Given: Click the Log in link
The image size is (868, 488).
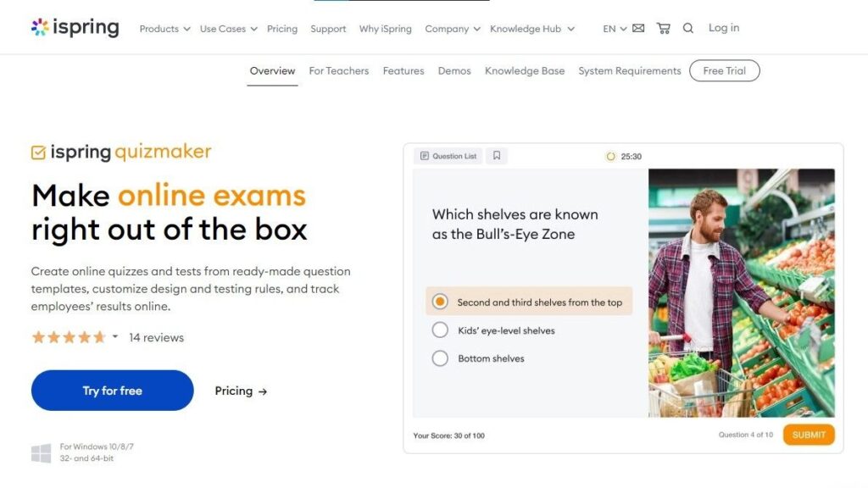Looking at the screenshot, I should tap(724, 28).
